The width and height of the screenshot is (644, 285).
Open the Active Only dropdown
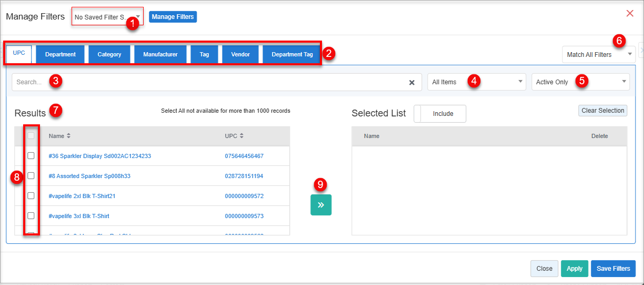point(580,82)
